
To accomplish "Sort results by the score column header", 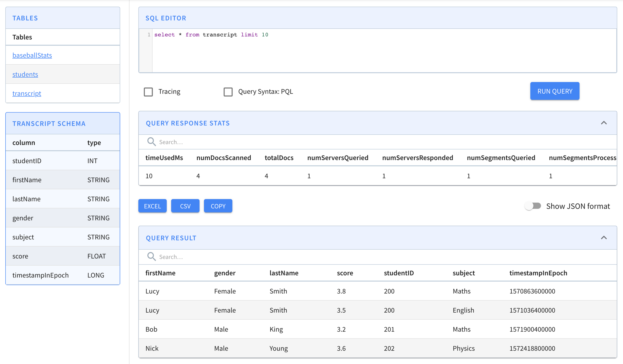I will pyautogui.click(x=345, y=273).
